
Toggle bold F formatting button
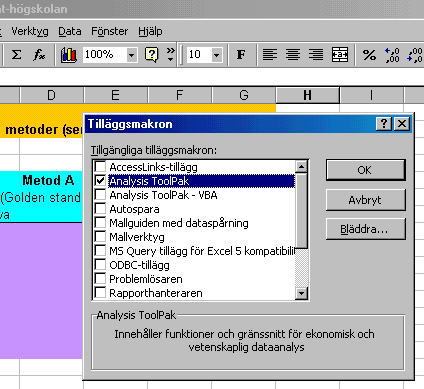(x=241, y=54)
